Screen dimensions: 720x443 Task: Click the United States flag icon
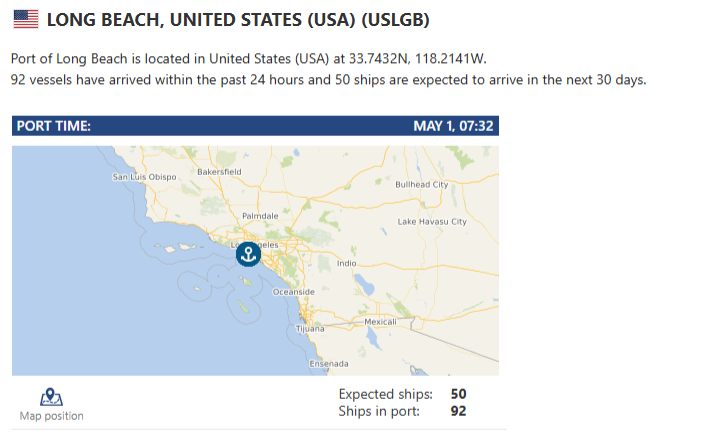(26, 20)
